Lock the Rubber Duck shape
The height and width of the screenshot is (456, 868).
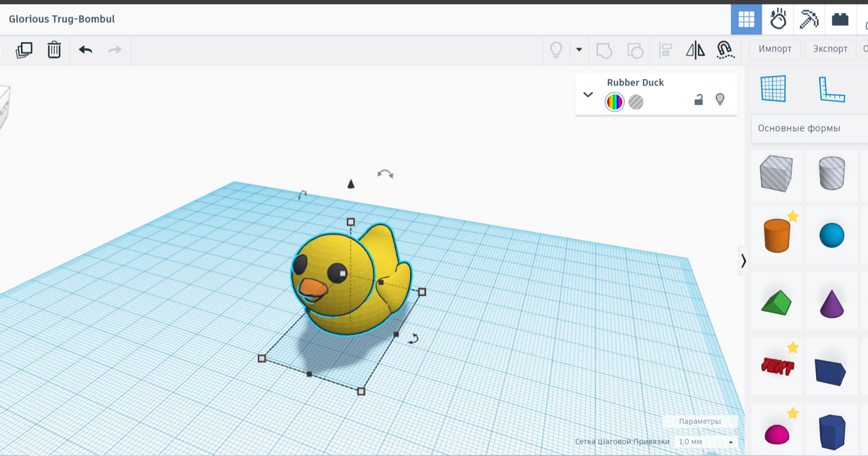pyautogui.click(x=699, y=100)
